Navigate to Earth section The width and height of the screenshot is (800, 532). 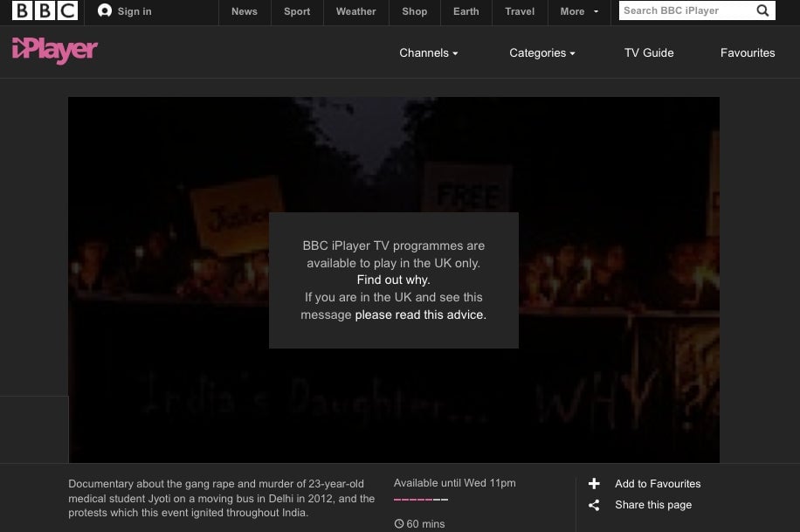pos(466,11)
